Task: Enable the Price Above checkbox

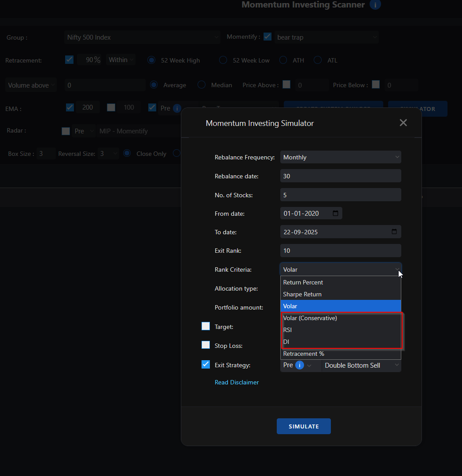Action: [x=286, y=85]
